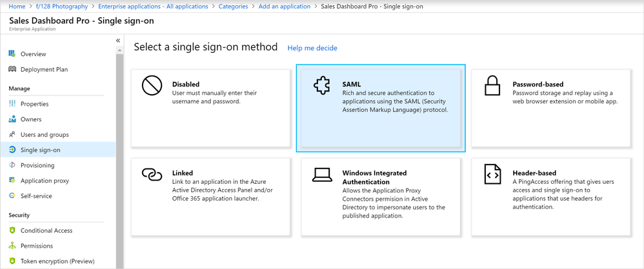Click the Password-based padlock icon

point(492,86)
